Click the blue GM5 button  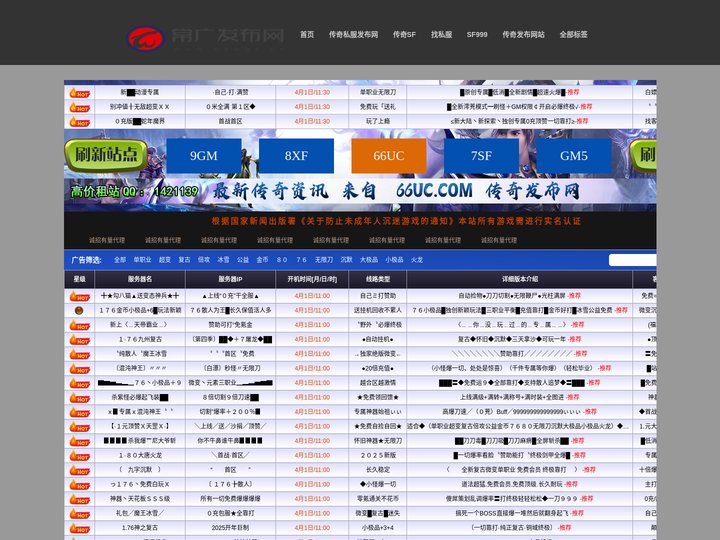pos(574,156)
